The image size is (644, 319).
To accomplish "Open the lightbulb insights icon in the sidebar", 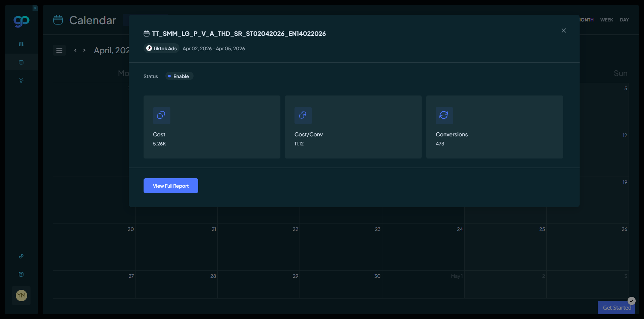I will (x=21, y=80).
